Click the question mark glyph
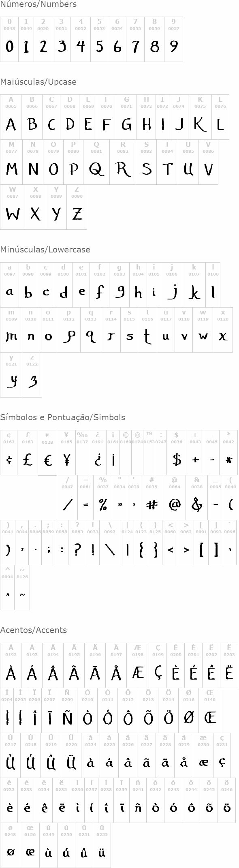The width and height of the screenshot is (239, 868). 77,549
